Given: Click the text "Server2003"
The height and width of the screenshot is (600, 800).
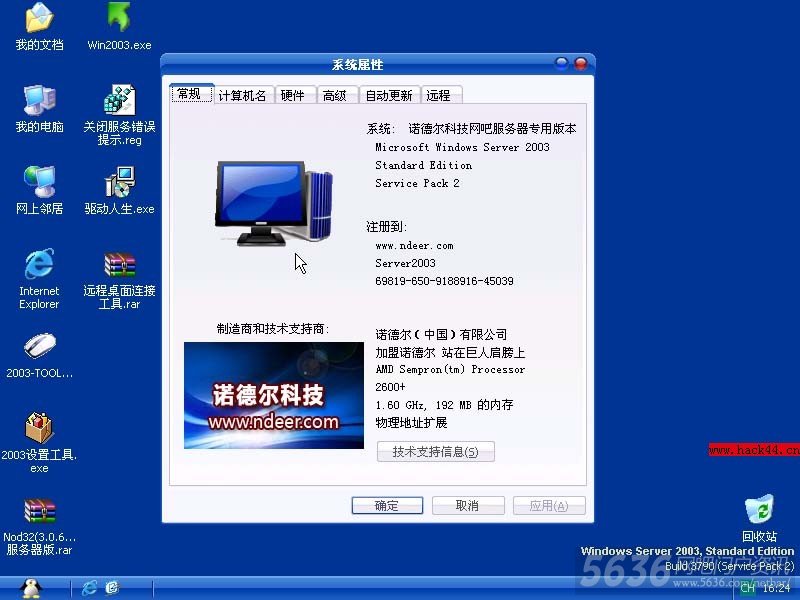Looking at the screenshot, I should 406,263.
